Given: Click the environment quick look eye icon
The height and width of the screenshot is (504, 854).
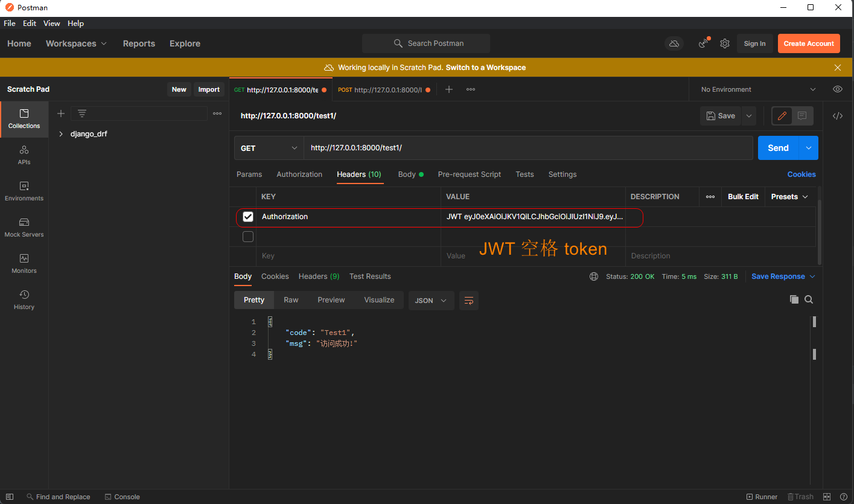Looking at the screenshot, I should click(837, 89).
